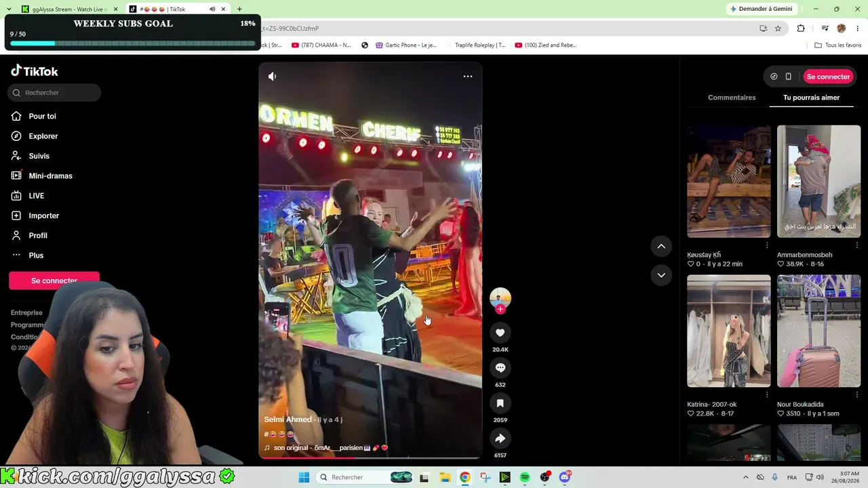The height and width of the screenshot is (488, 868).
Task: Click the install app icon in the address bar
Action: (763, 28)
